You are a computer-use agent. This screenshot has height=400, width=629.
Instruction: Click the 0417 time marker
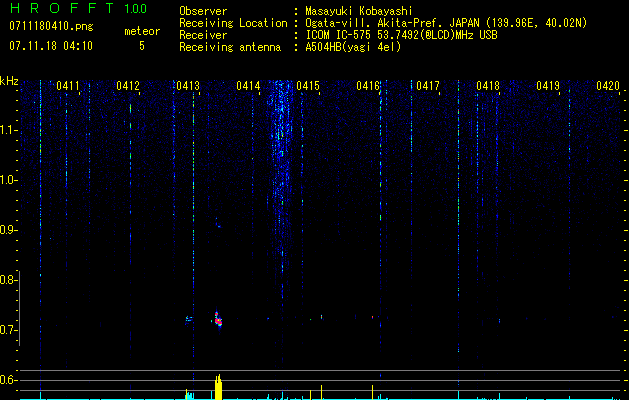click(x=428, y=86)
